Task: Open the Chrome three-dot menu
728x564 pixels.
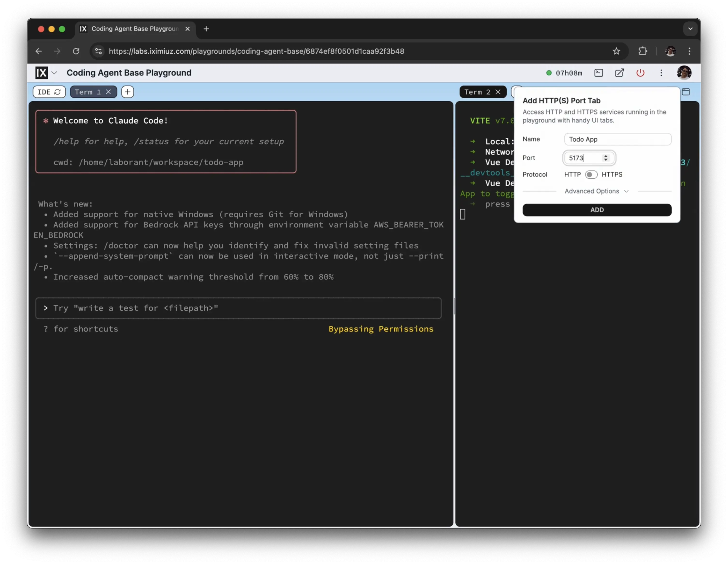Action: click(689, 51)
